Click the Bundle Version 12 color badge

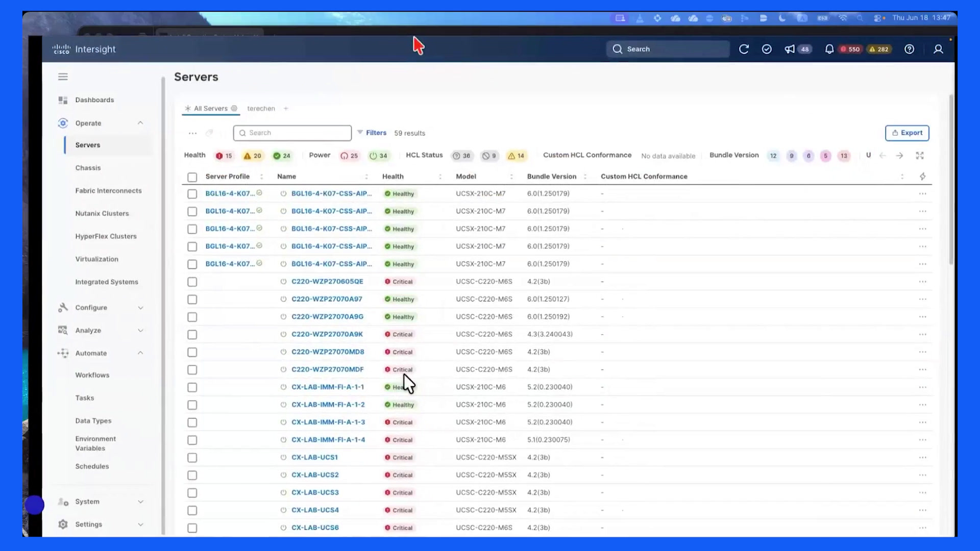click(x=773, y=156)
